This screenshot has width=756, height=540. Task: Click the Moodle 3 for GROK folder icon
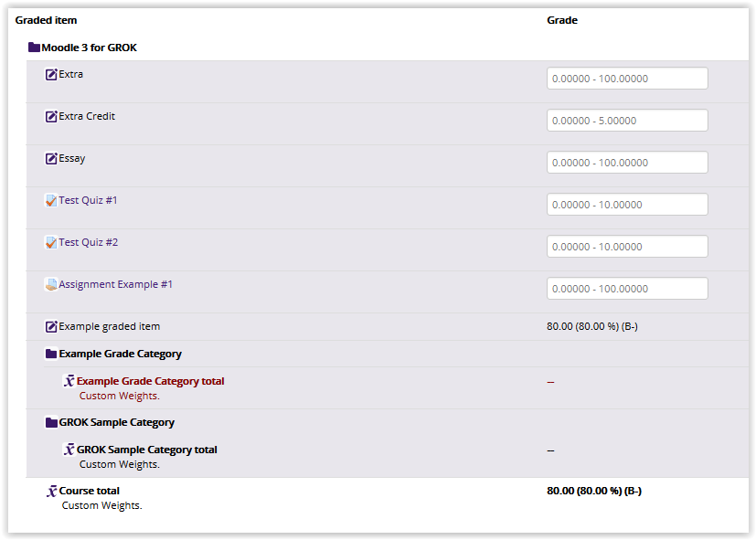(x=34, y=48)
